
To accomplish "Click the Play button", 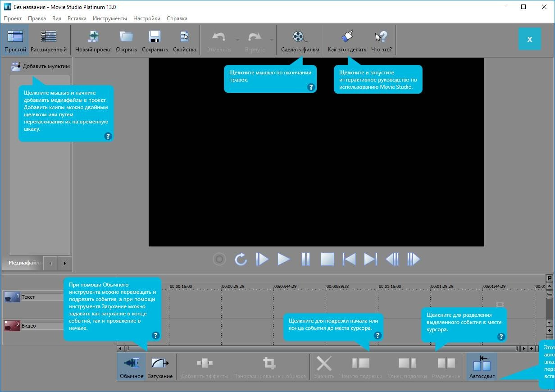I will [284, 259].
